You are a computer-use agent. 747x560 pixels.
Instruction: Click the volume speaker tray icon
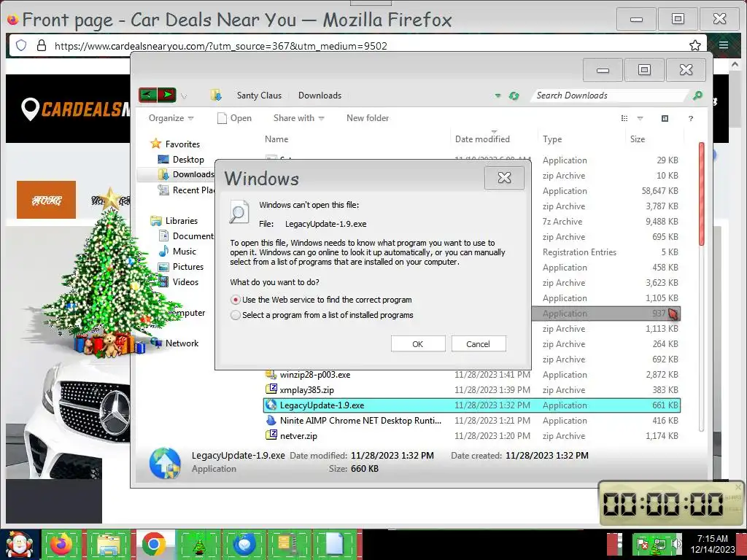coord(676,543)
